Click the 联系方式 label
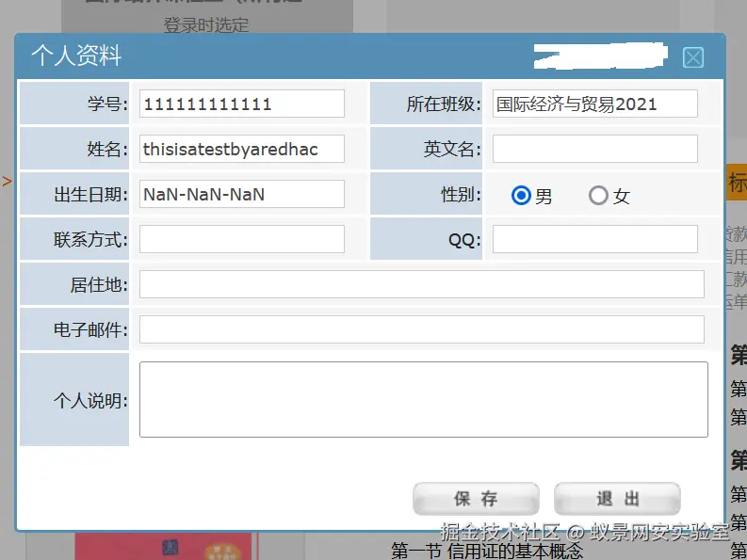This screenshot has height=560, width=747. pos(91,239)
